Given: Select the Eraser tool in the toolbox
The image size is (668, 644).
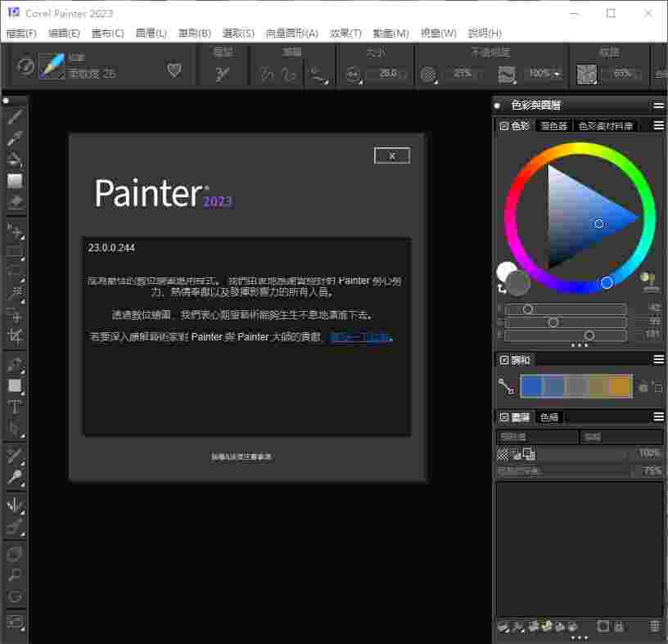Looking at the screenshot, I should coord(15,201).
